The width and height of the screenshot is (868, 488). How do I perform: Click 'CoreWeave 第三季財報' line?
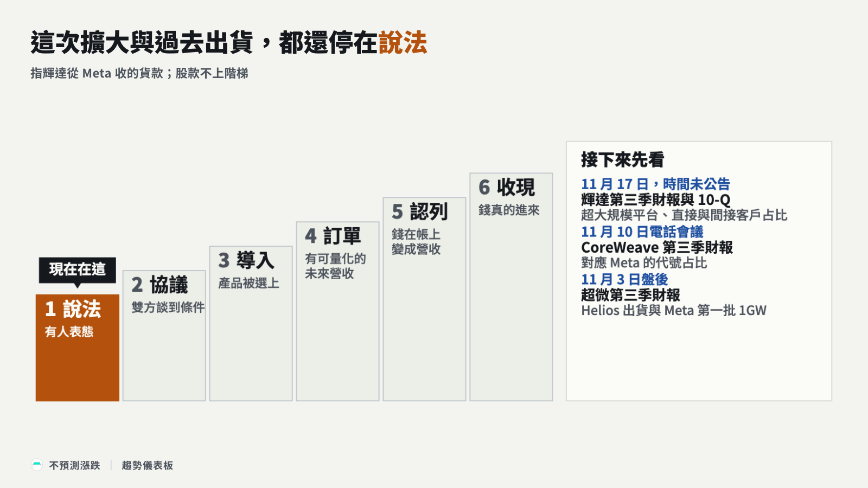point(657,248)
